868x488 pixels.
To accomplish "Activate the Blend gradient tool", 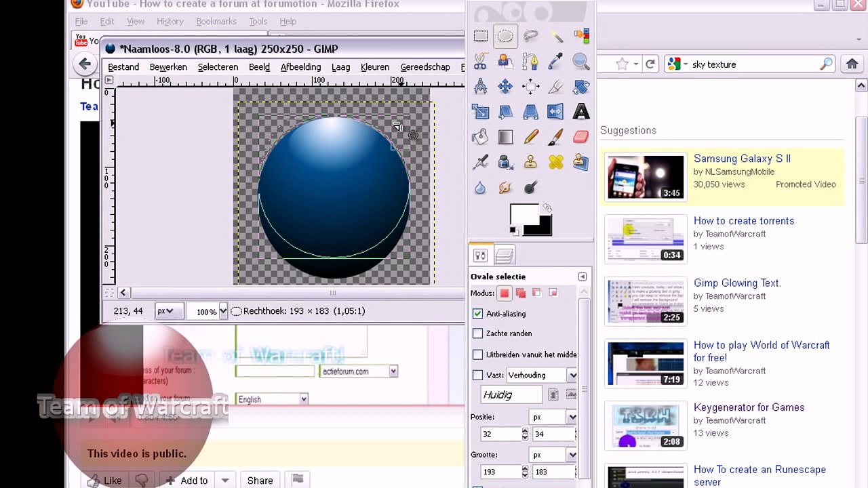I will click(x=505, y=137).
